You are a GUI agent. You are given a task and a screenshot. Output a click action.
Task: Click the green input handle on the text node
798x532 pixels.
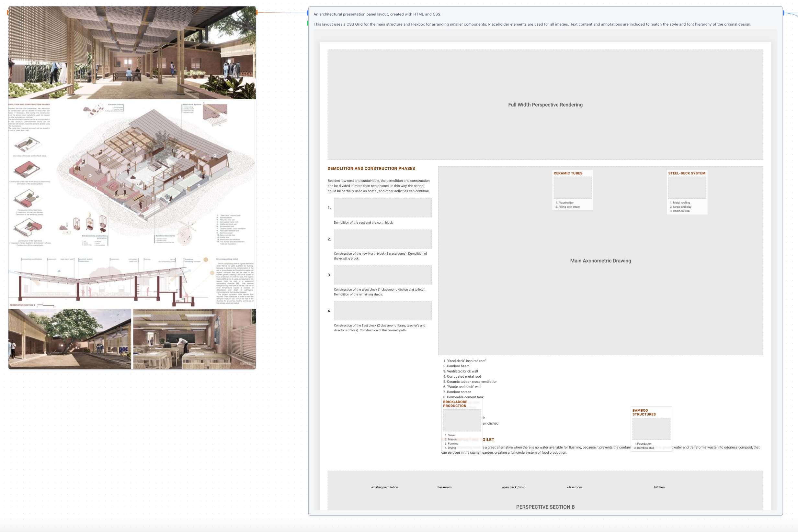pyautogui.click(x=308, y=23)
